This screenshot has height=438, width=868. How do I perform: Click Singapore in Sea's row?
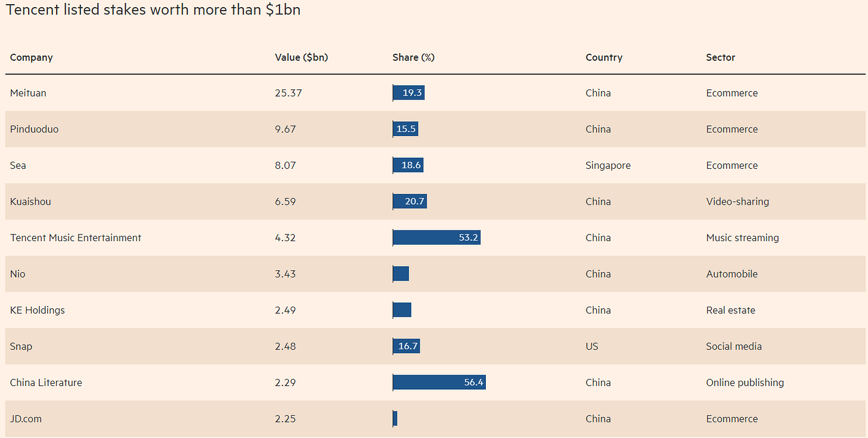(x=608, y=165)
